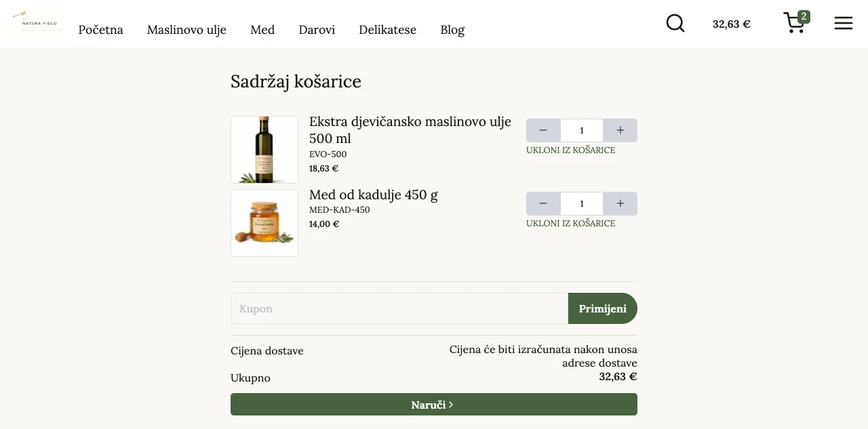868x429 pixels.
Task: Increase Med od kadulje quantity with plus icon
Action: pyautogui.click(x=620, y=203)
